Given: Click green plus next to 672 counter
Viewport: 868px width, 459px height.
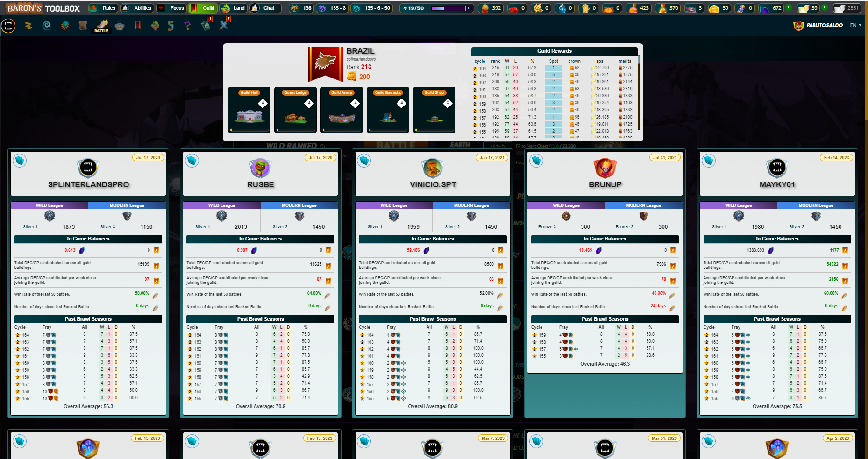Looking at the screenshot, I should point(789,7).
